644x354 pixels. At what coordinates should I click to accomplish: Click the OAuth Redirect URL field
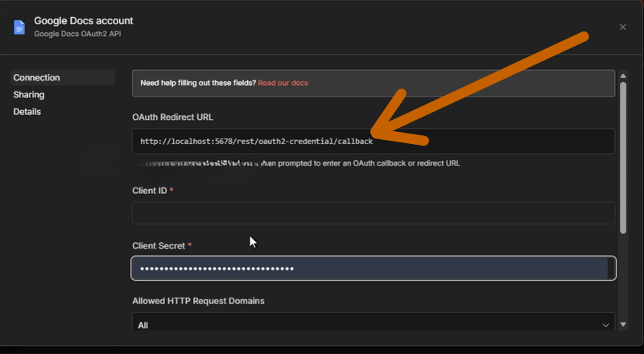(374, 142)
